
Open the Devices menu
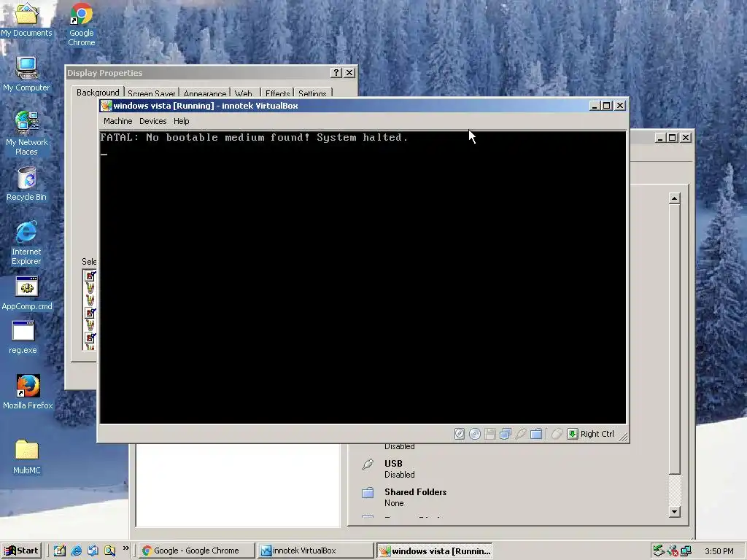[x=153, y=121]
